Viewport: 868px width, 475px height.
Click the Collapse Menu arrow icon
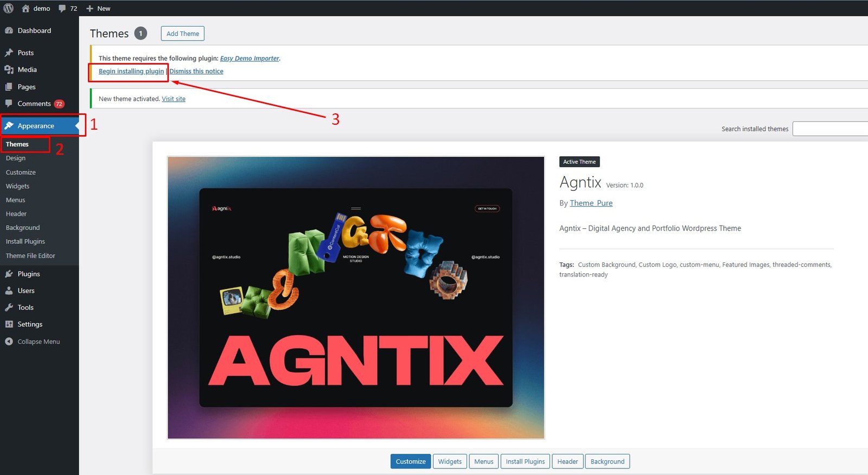coord(9,342)
